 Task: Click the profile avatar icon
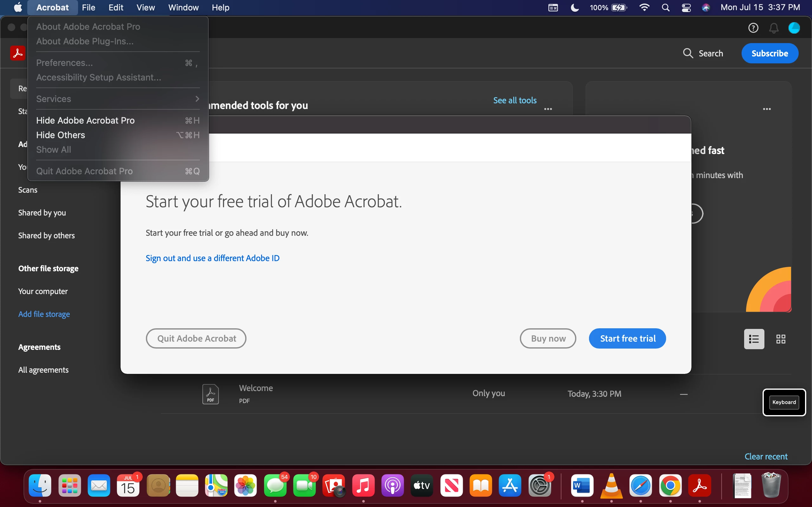tap(794, 28)
